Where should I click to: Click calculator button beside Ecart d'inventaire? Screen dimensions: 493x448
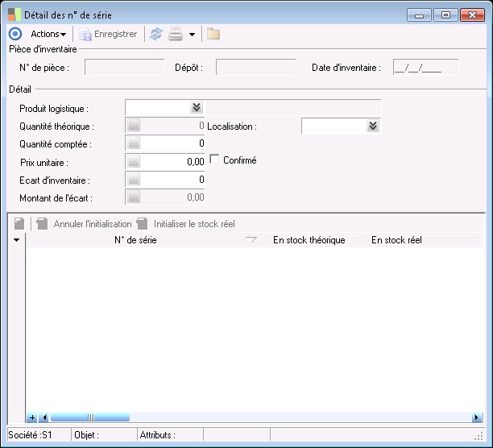point(134,179)
